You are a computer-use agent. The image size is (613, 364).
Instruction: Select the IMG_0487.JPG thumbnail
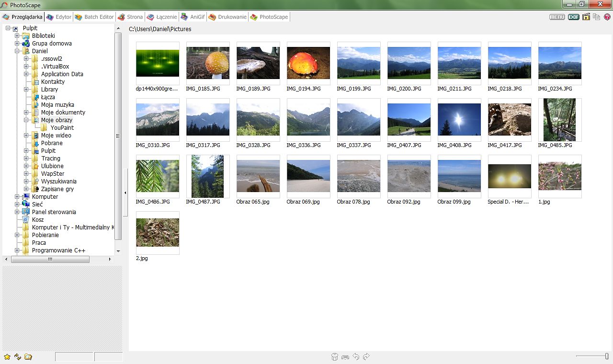pos(208,176)
